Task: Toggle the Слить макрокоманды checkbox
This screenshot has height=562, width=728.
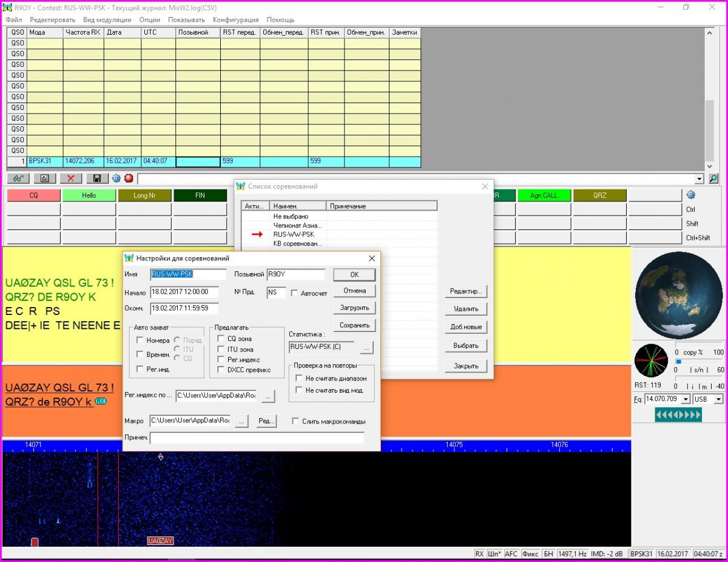Action: click(x=295, y=421)
